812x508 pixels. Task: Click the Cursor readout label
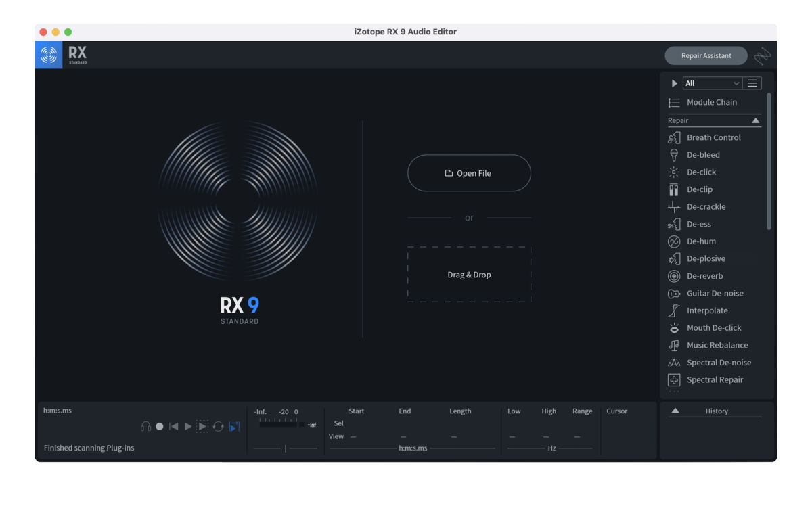pyautogui.click(x=616, y=411)
